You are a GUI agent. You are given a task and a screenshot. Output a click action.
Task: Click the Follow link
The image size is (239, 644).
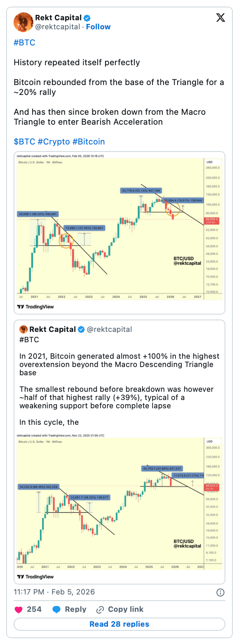coord(98,26)
